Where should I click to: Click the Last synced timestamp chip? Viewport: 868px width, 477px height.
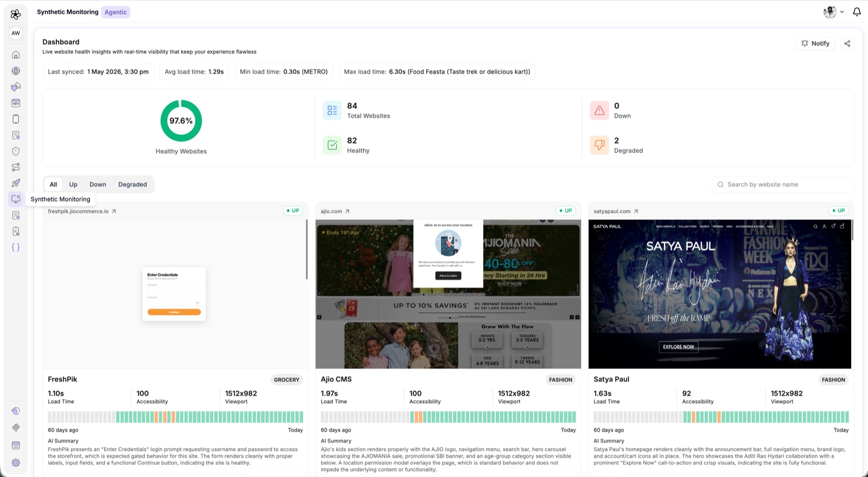point(98,72)
